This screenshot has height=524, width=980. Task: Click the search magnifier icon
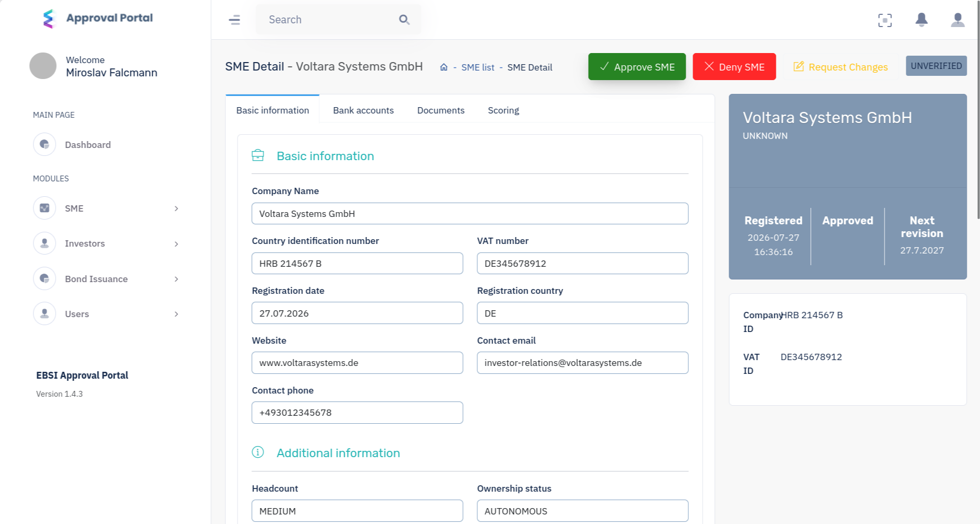[x=404, y=20]
